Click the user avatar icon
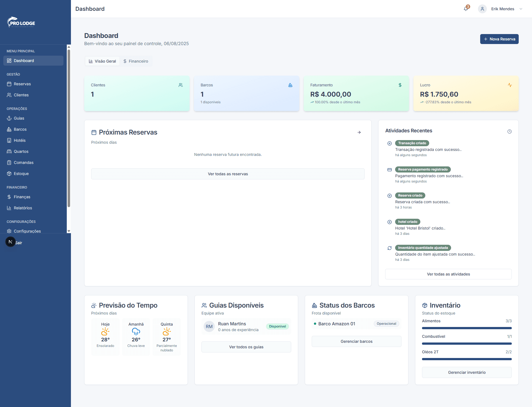532x407 pixels. [x=482, y=9]
